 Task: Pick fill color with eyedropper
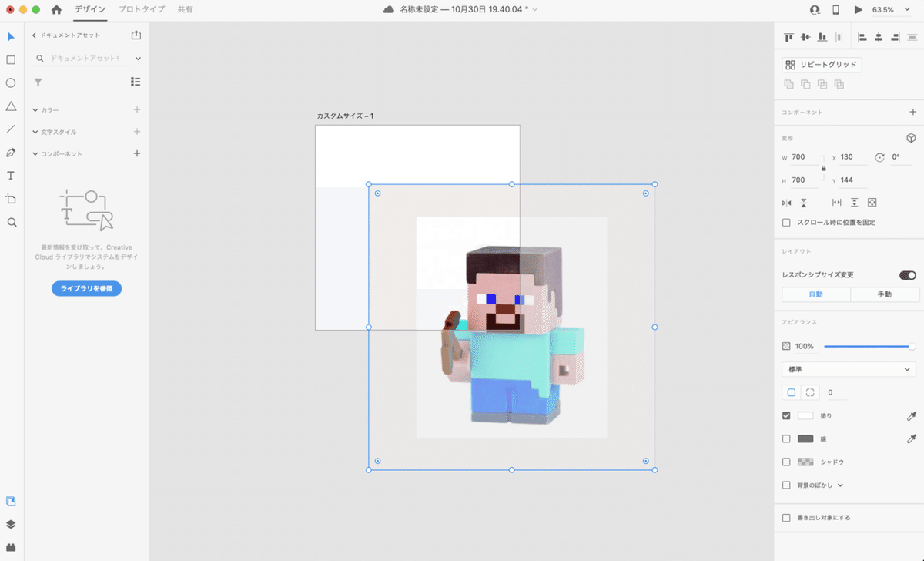click(x=912, y=415)
